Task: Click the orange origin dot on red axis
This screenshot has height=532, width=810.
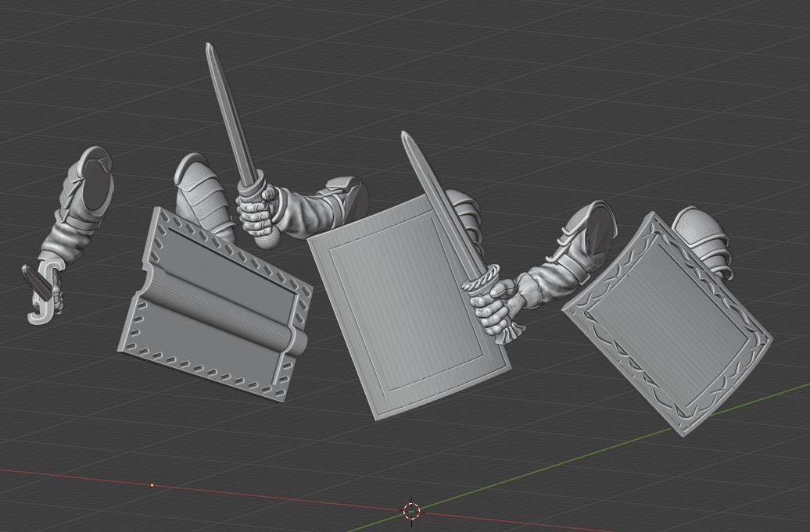Action: pos(152,485)
